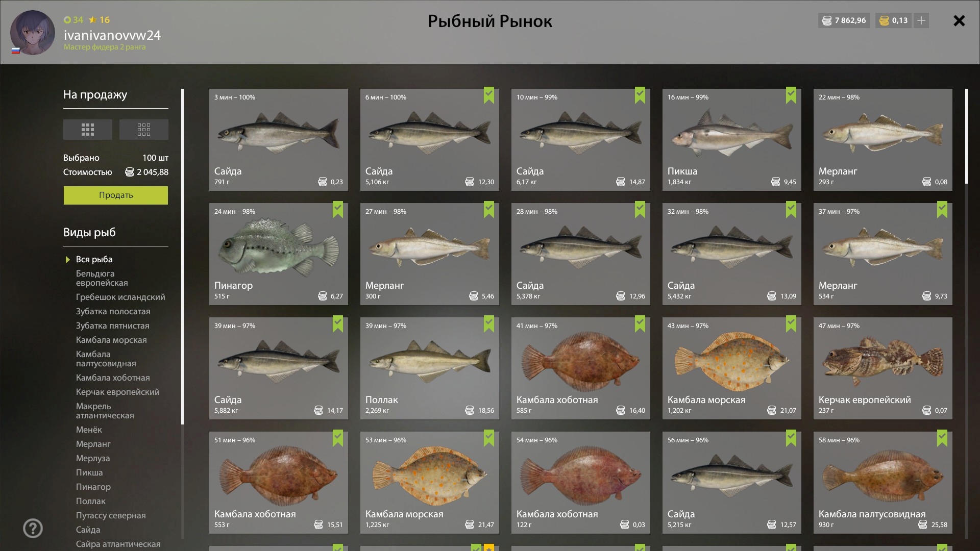The height and width of the screenshot is (551, 980).
Task: Open the ivanivanovvw24 player avatar
Action: point(33,33)
